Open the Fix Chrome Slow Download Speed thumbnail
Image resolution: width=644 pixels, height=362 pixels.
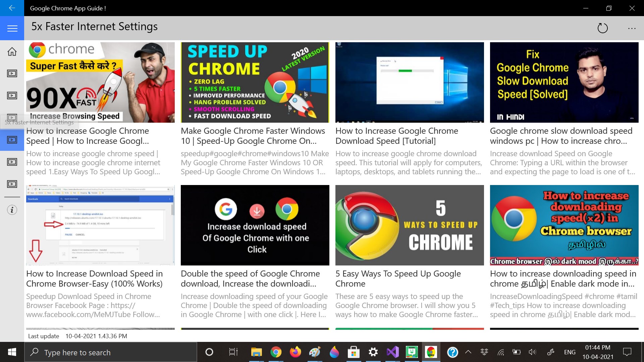click(x=564, y=82)
